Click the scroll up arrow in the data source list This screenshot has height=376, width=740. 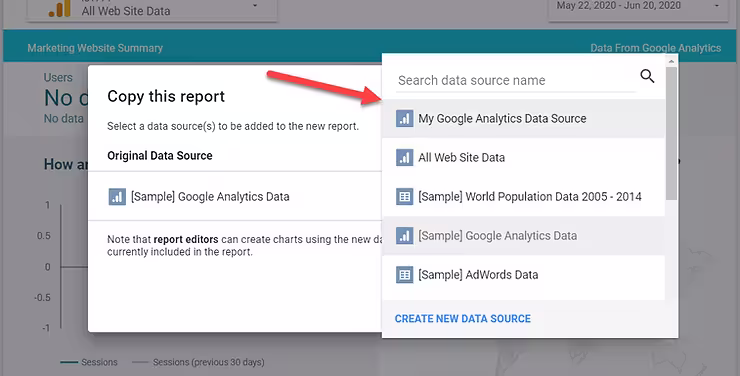point(672,61)
